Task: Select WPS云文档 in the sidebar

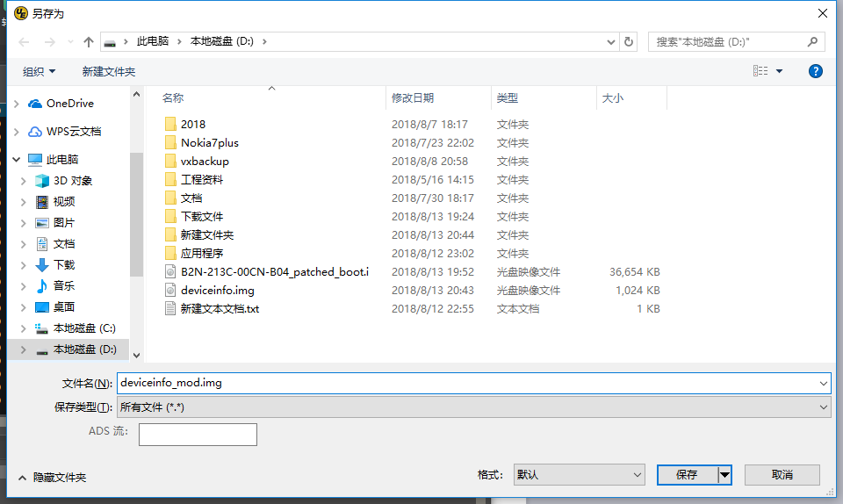Action: (73, 132)
